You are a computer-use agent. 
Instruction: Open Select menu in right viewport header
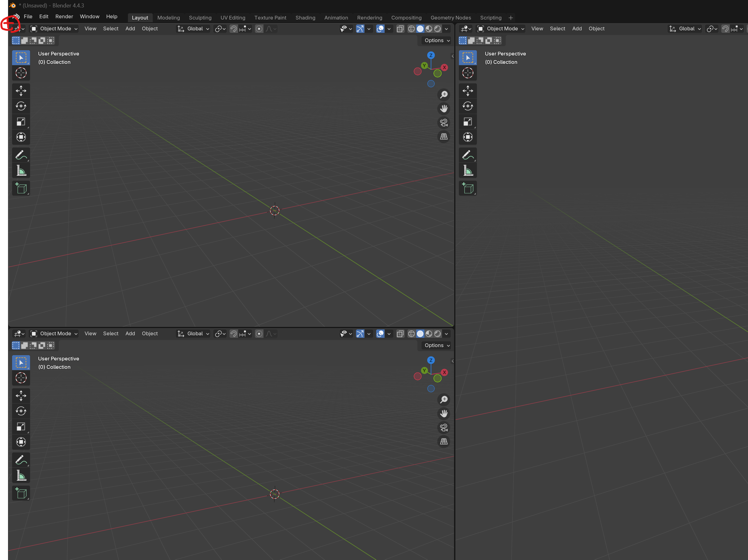(x=557, y=29)
